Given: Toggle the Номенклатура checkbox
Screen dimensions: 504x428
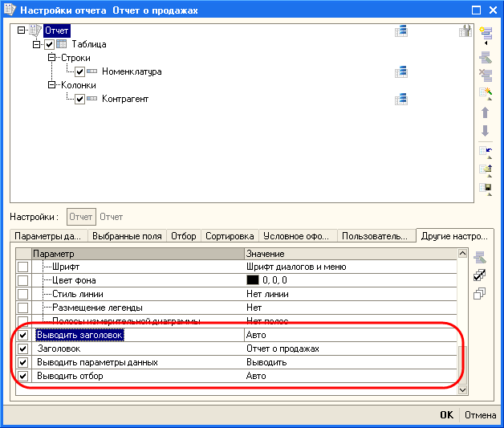Looking at the screenshot, I should pos(79,72).
